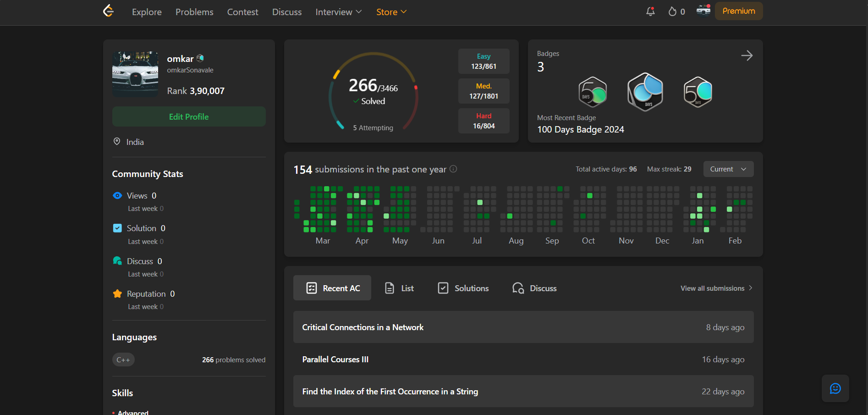The width and height of the screenshot is (868, 415).
Task: Click the profile car thumbnail
Action: pyautogui.click(x=135, y=74)
